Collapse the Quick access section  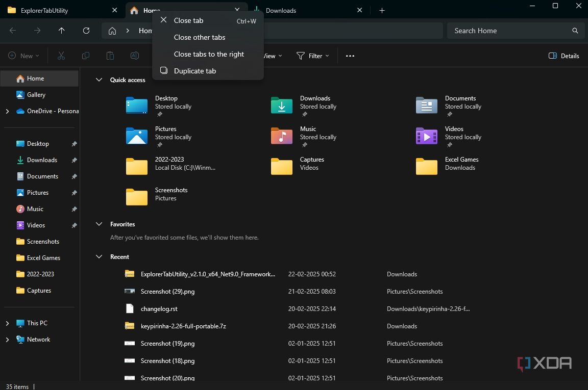99,80
